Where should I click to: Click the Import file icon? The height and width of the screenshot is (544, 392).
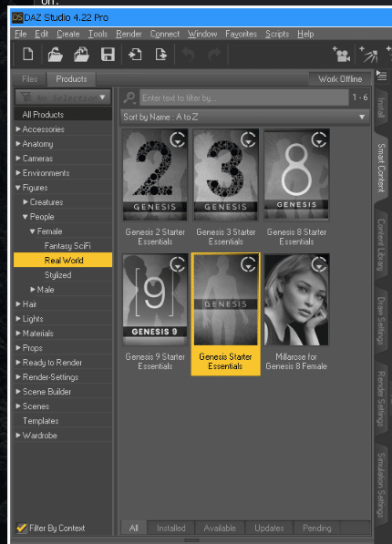pos(135,55)
